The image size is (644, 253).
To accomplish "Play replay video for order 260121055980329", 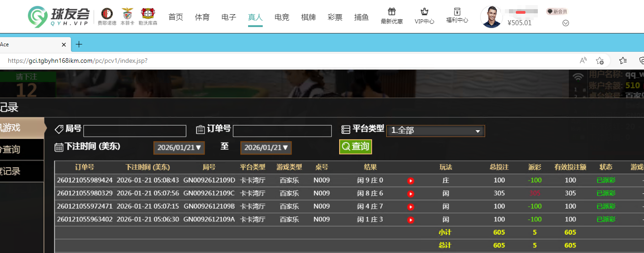I will coord(411,194).
